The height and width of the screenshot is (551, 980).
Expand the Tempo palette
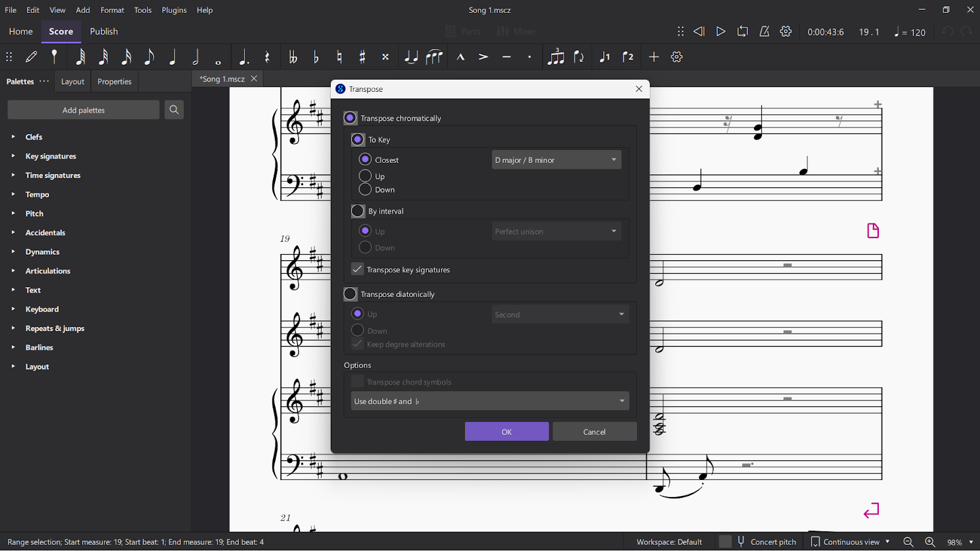pyautogui.click(x=13, y=194)
